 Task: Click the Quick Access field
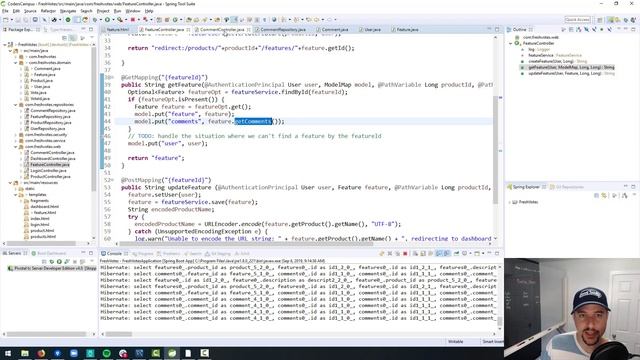tap(577, 20)
